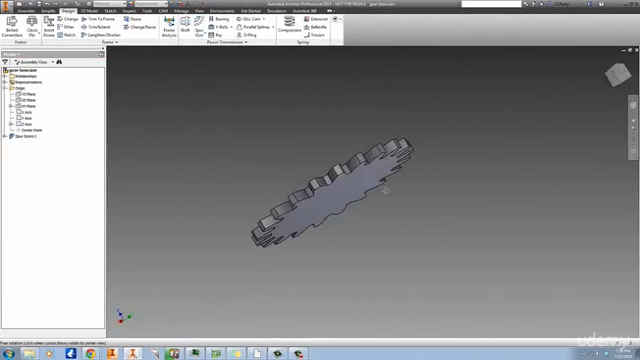640x360 pixels.
Task: Open File Explorer from the taskbar
Action: (29, 353)
